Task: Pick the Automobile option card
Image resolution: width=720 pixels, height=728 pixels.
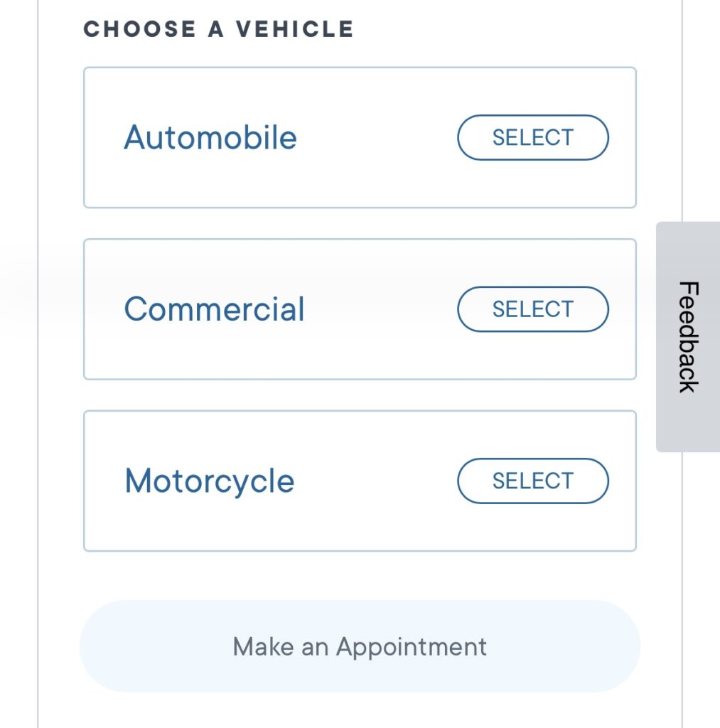Action: coord(360,137)
